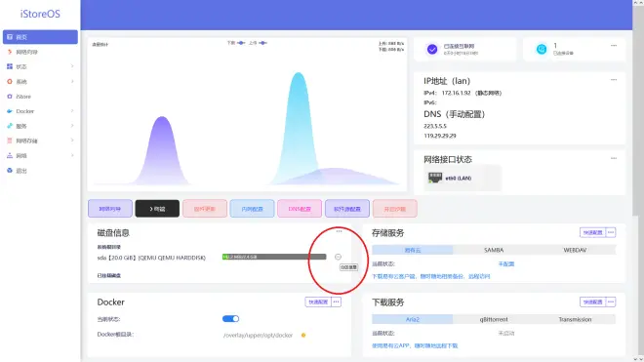The width and height of the screenshot is (644, 362).
Task: Click the sda 20.0 GiB disk name
Action: click(151, 258)
